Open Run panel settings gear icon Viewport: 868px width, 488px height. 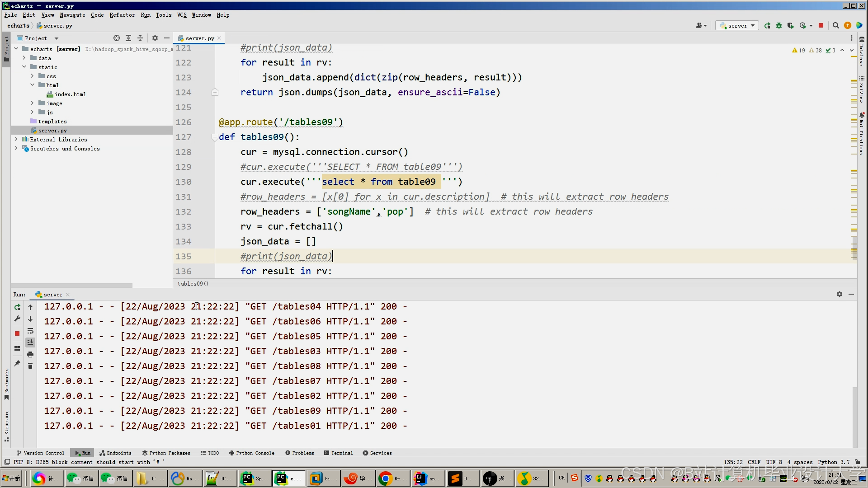coord(840,294)
